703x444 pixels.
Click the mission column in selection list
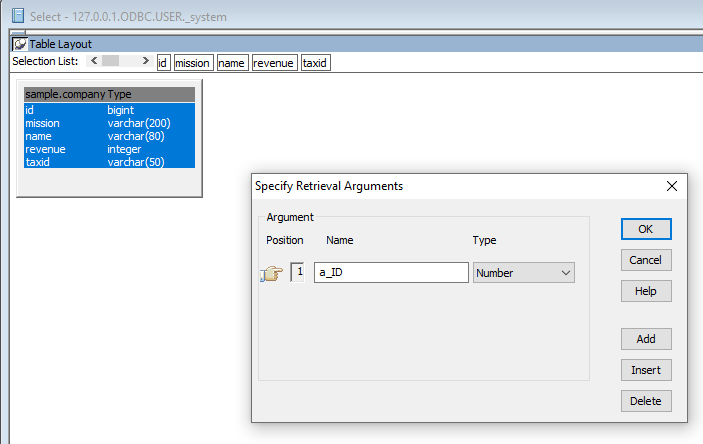pos(193,63)
